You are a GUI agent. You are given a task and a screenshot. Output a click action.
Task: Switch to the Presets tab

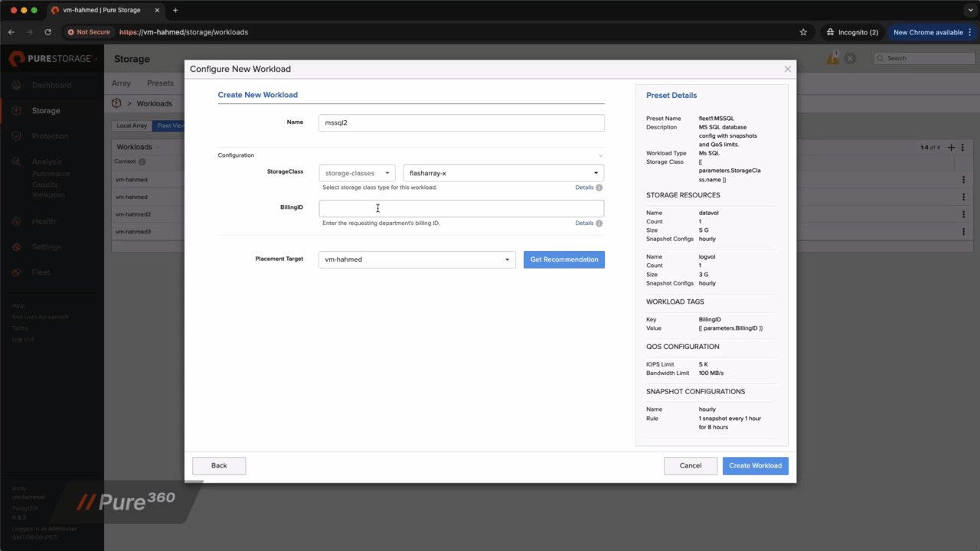[x=160, y=83]
